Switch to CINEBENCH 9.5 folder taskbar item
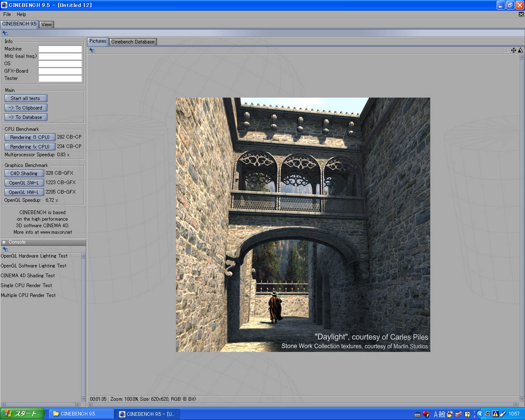 [x=82, y=414]
